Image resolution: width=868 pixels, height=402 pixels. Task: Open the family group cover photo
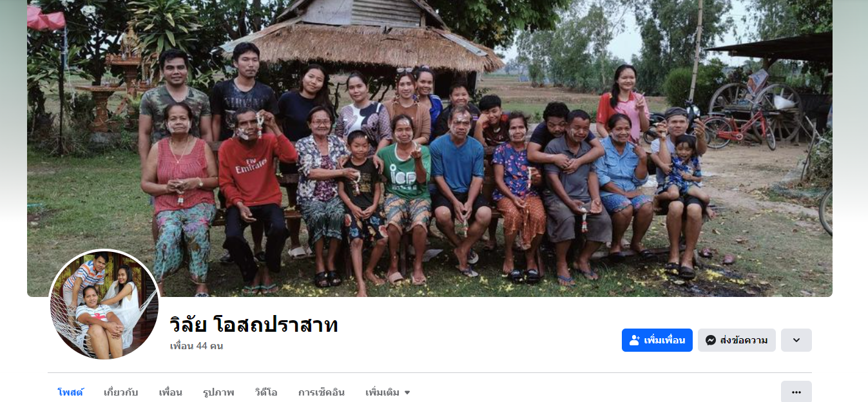click(x=430, y=148)
